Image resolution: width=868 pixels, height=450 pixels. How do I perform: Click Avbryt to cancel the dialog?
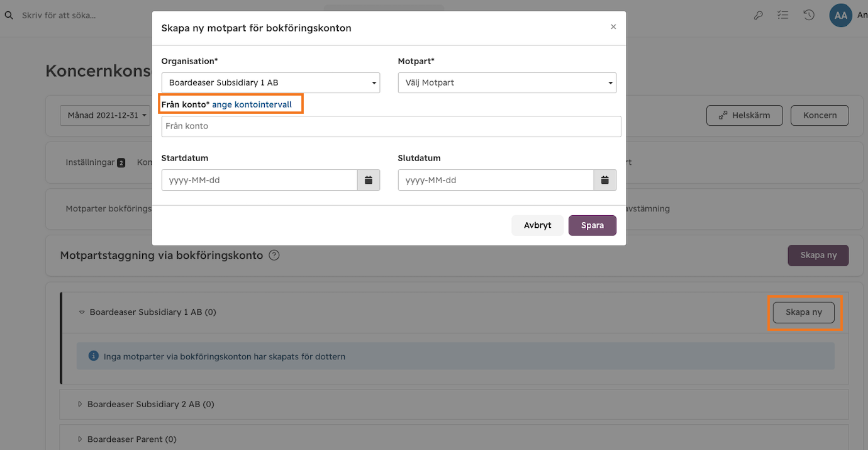tap(538, 225)
